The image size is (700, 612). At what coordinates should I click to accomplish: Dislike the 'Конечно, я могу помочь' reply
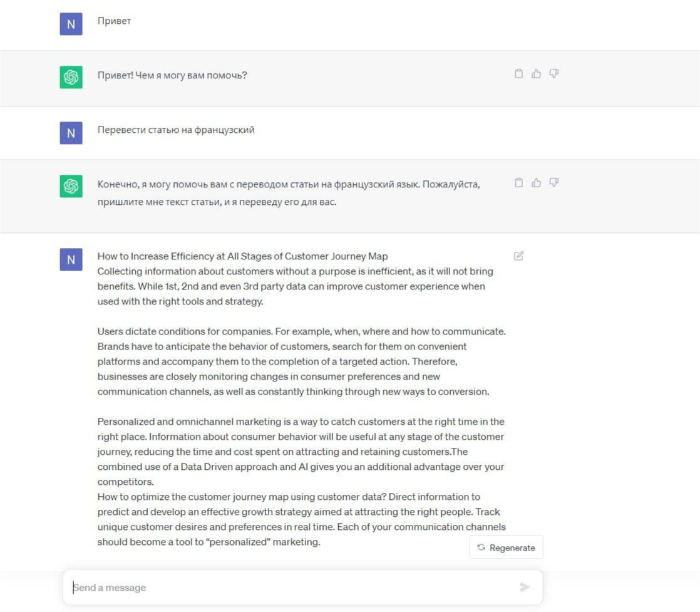[553, 183]
